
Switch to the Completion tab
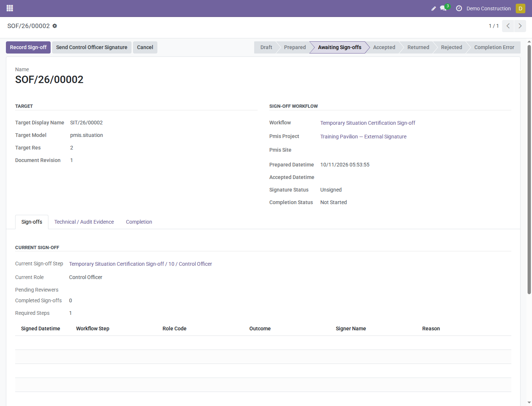click(x=139, y=222)
